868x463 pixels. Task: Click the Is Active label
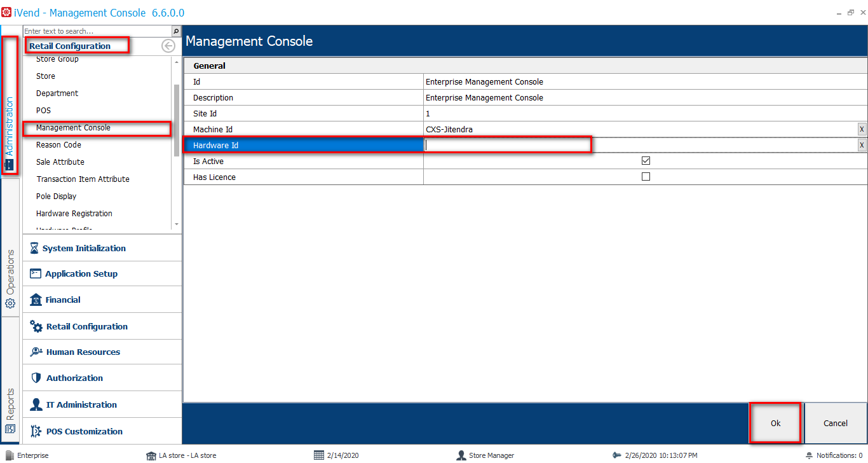[208, 162]
